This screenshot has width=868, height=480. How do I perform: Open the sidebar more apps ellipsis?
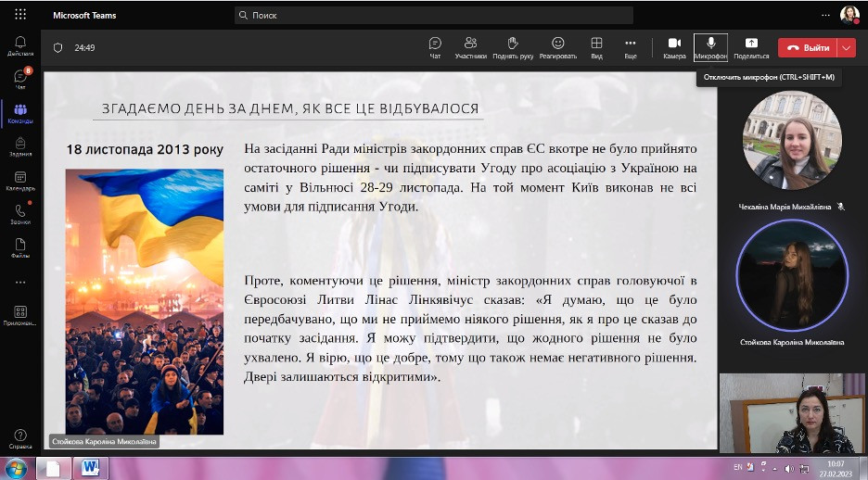pyautogui.click(x=20, y=282)
